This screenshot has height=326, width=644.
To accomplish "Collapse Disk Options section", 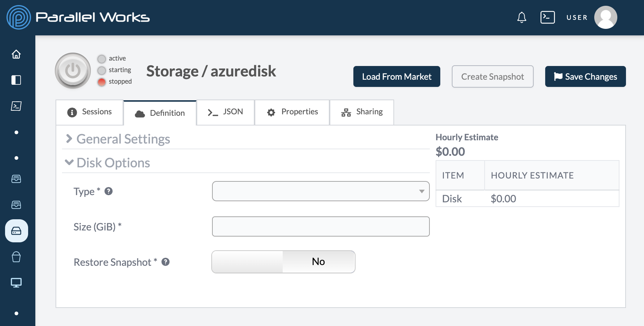I will point(107,163).
